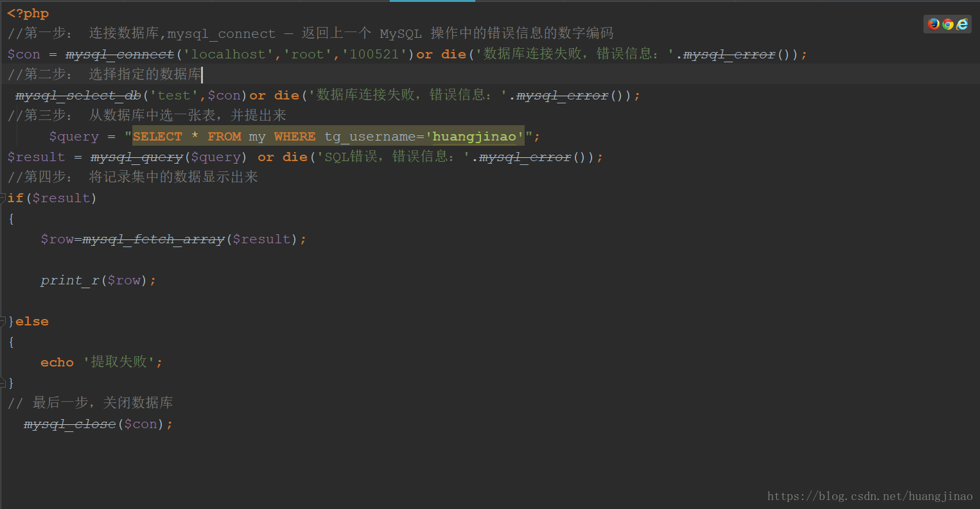Click the mysql_select_db function call
The image size is (980, 509).
(x=78, y=96)
